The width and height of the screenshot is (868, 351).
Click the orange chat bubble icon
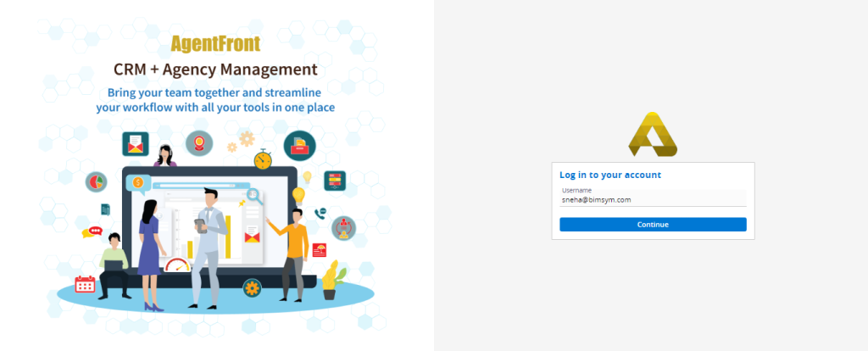[92, 232]
